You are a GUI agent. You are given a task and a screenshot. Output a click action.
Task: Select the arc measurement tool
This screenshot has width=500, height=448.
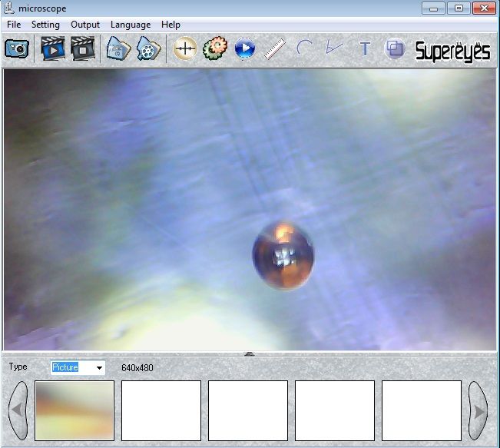point(304,48)
